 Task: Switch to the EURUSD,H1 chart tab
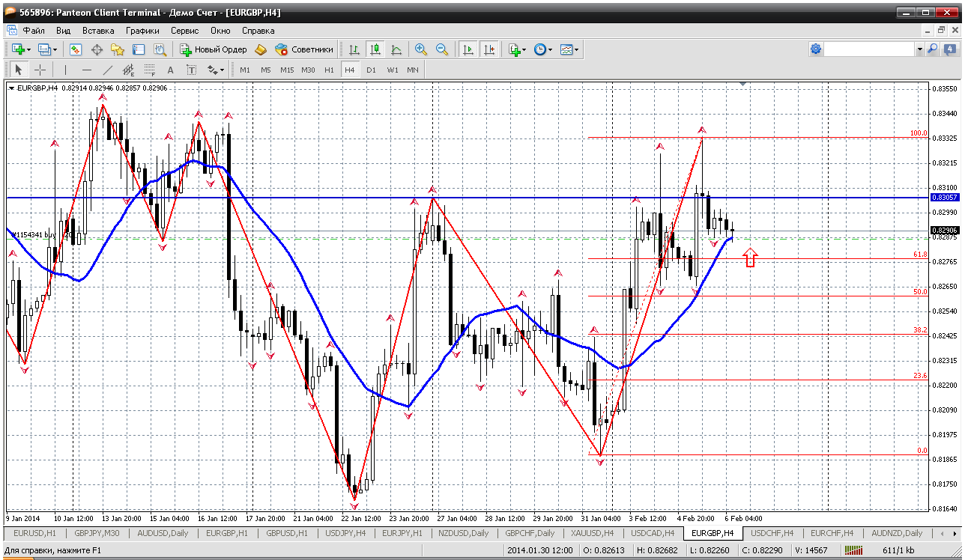[x=35, y=533]
